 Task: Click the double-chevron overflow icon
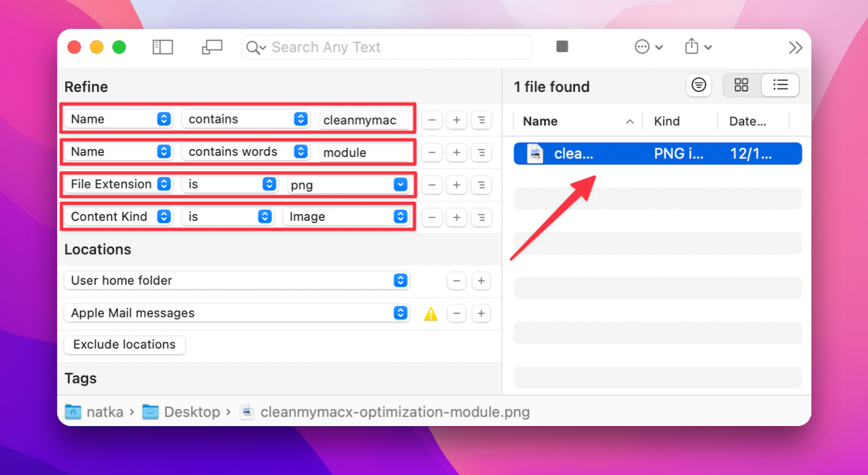coord(795,48)
